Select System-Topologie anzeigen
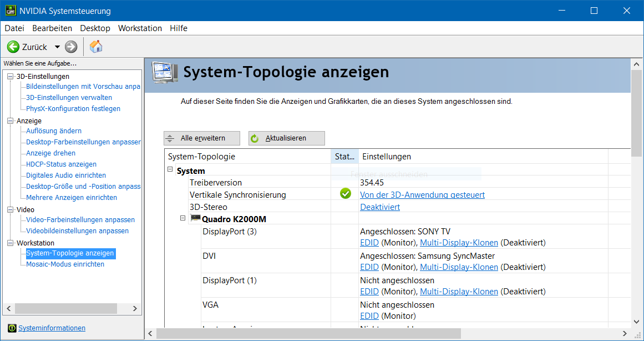Image resolution: width=644 pixels, height=341 pixels. coord(70,253)
